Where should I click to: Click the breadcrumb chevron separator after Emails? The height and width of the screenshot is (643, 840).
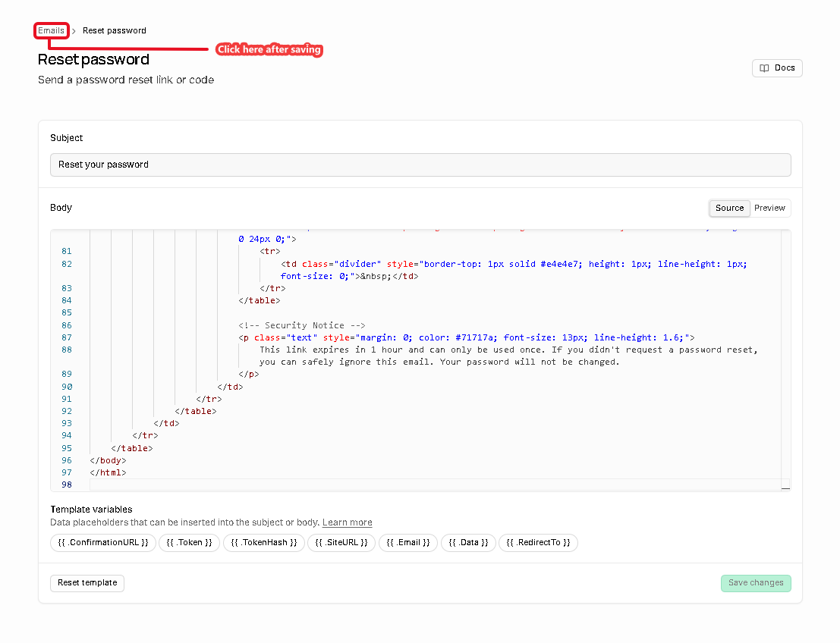coord(74,31)
